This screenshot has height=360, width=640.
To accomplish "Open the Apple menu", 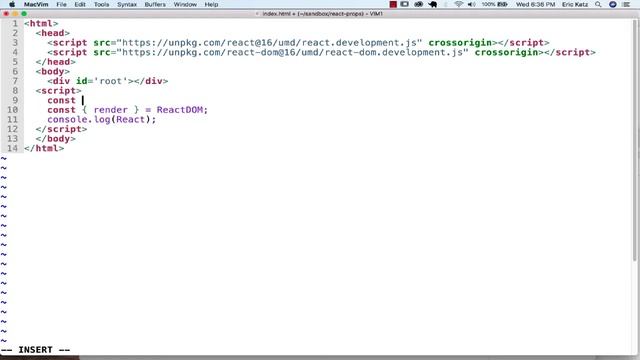I will 12,4.
